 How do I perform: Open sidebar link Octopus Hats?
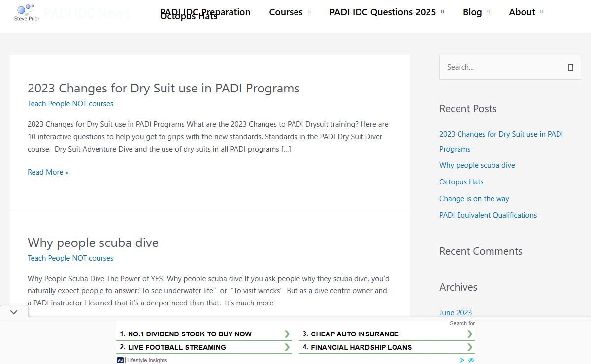pyautogui.click(x=461, y=182)
